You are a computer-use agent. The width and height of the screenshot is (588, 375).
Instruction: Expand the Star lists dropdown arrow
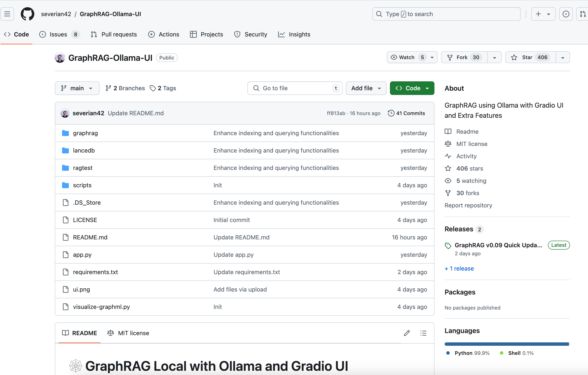563,58
